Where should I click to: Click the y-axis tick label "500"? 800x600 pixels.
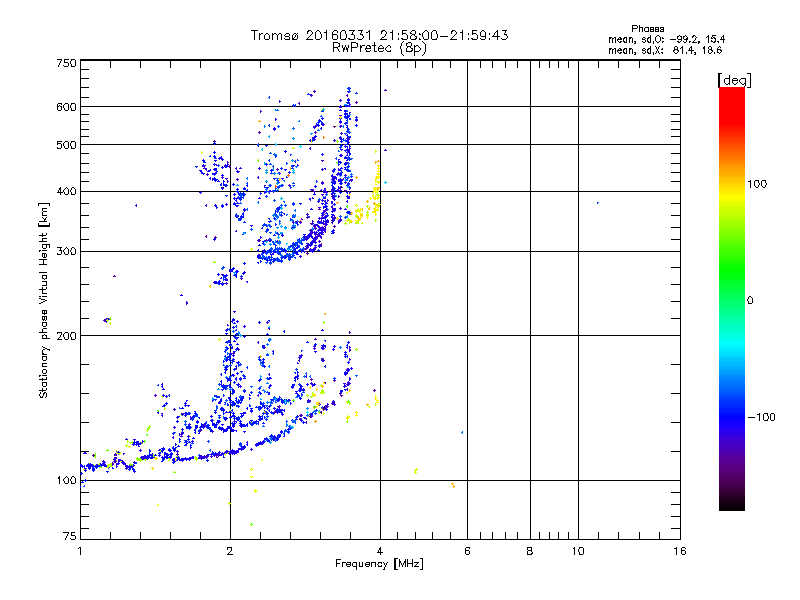[x=66, y=144]
